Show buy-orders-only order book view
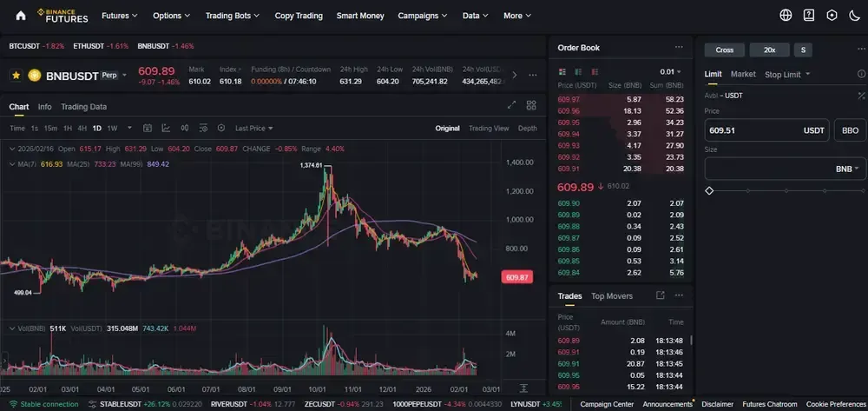Image resolution: width=868 pixels, height=411 pixels. [x=578, y=72]
